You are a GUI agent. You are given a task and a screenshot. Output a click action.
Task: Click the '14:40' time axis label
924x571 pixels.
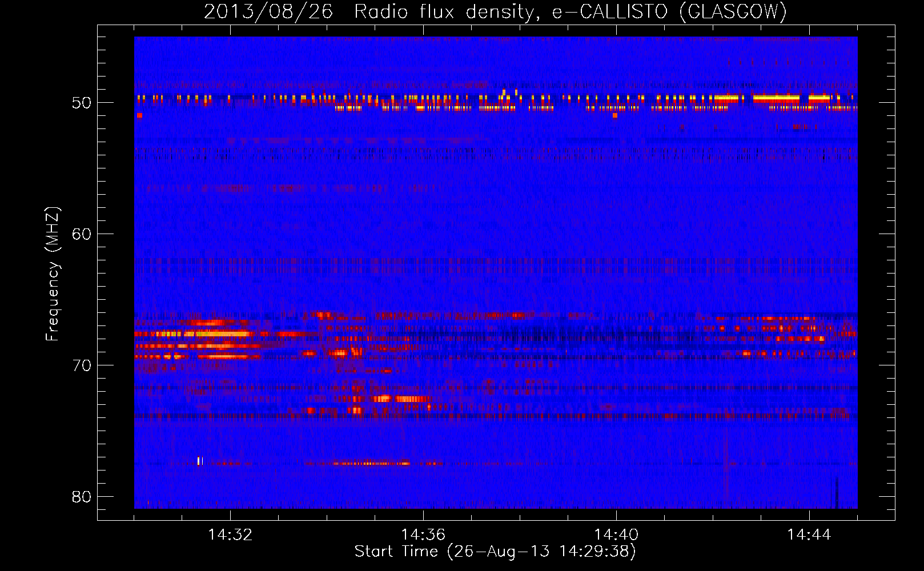click(x=616, y=535)
